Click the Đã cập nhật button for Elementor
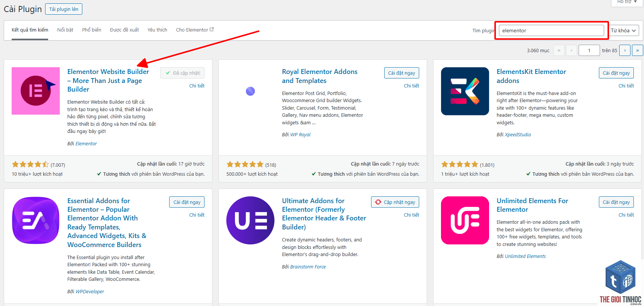The image size is (644, 306). (x=182, y=73)
